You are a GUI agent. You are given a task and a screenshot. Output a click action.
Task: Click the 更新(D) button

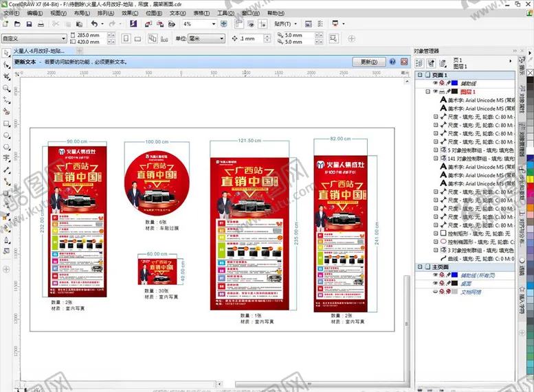point(369,62)
